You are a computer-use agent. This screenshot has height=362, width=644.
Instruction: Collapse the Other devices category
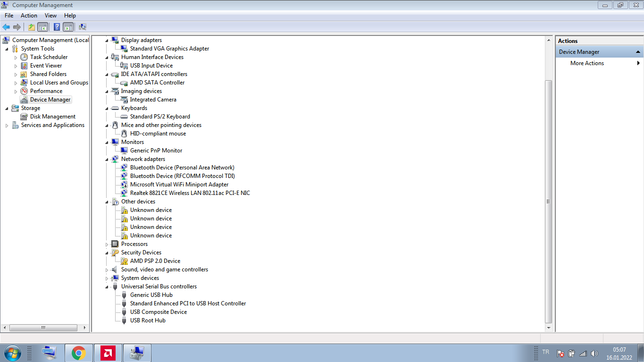[x=107, y=202]
